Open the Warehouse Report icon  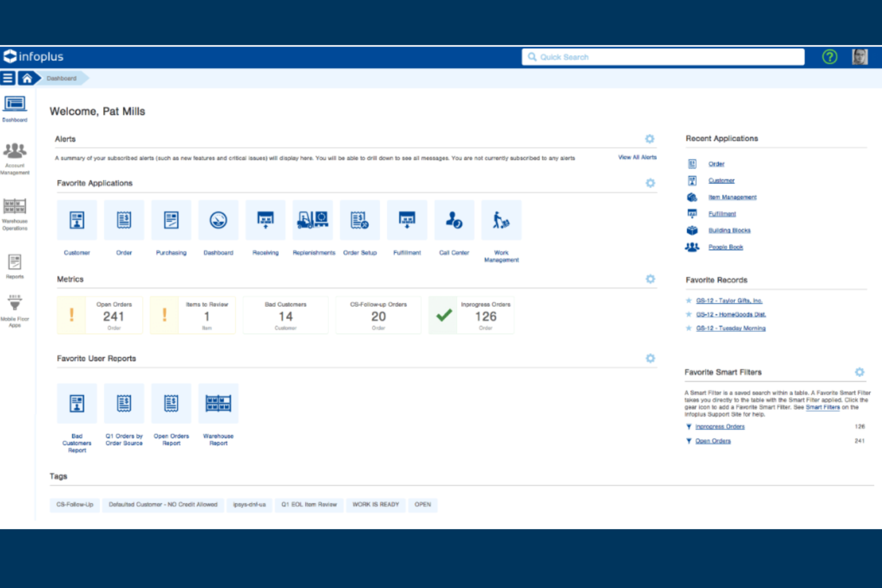(x=218, y=404)
